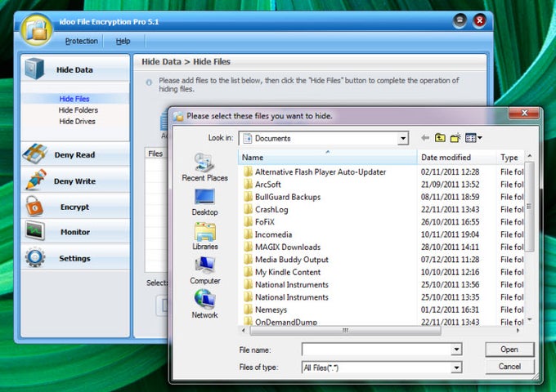556x392 pixels.
Task: Select National Instruments folder dated 25/10/2011 13:35
Action: pyautogui.click(x=291, y=297)
